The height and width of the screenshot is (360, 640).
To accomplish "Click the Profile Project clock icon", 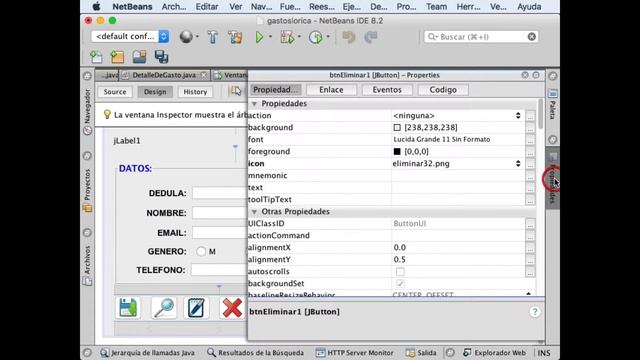I will tap(316, 37).
